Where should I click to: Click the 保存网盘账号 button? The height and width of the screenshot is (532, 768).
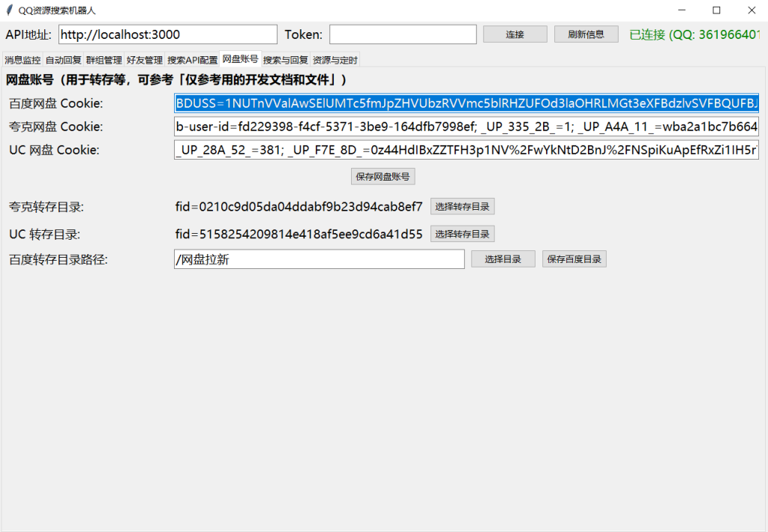382,177
